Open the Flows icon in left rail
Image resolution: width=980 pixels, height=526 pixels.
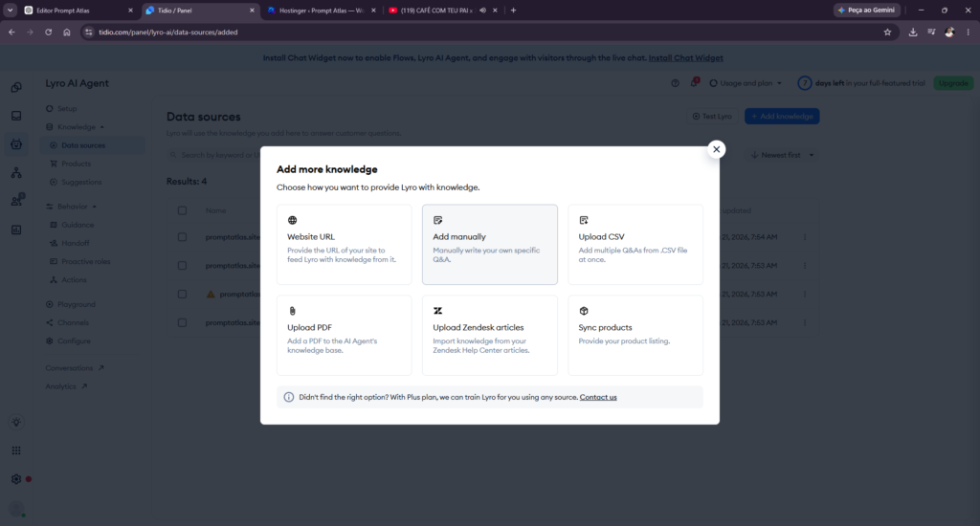pyautogui.click(x=16, y=173)
